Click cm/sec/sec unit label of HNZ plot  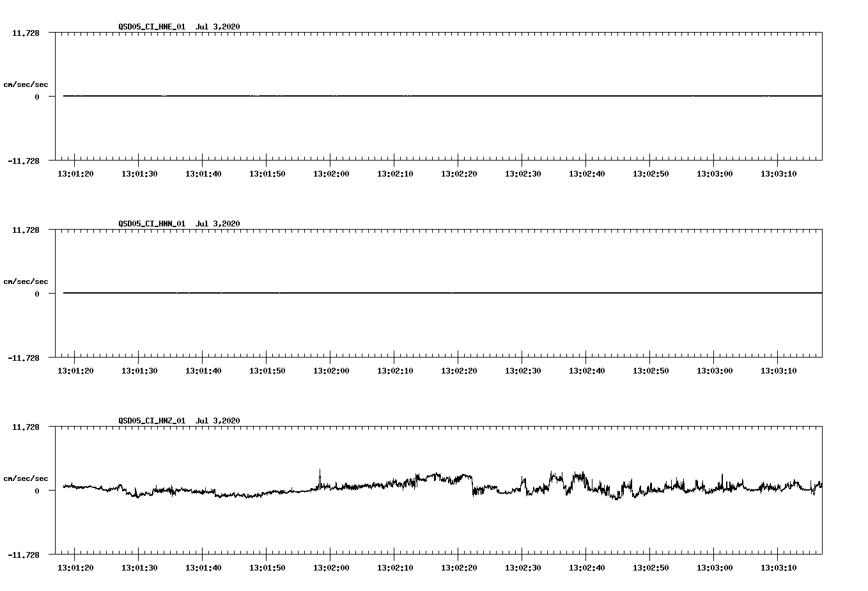(26, 478)
